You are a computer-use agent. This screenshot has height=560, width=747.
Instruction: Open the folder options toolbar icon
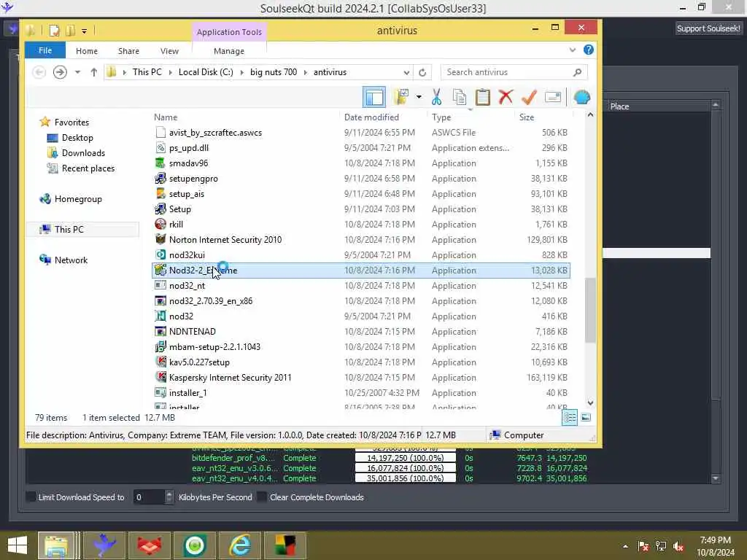pos(402,97)
